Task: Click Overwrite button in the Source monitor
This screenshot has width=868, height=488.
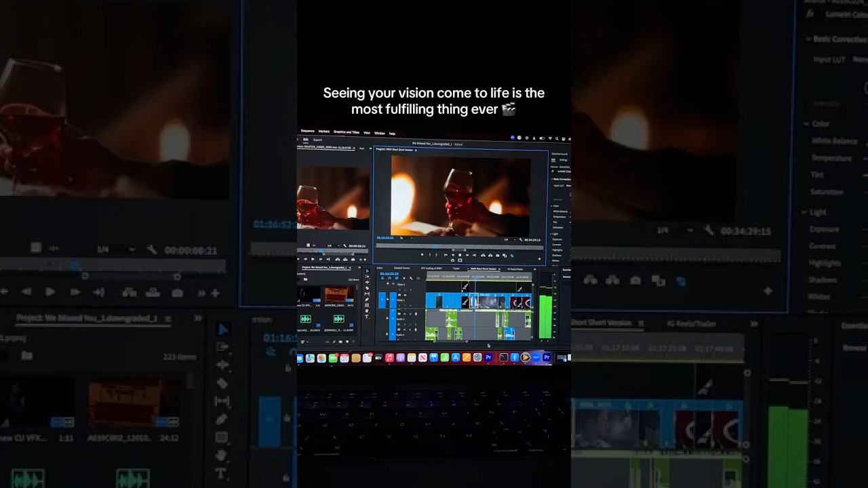Action: [x=345, y=259]
